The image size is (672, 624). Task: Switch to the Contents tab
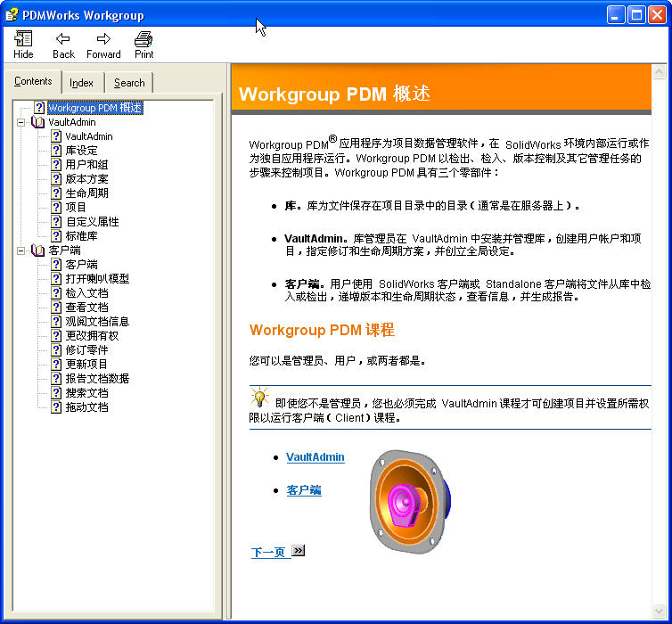coord(33,81)
